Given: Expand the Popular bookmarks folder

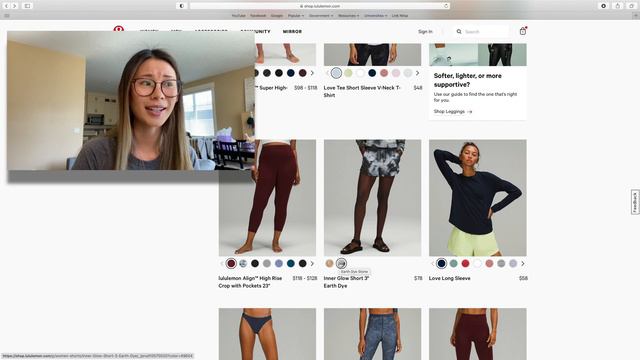Looking at the screenshot, I should click(x=296, y=16).
